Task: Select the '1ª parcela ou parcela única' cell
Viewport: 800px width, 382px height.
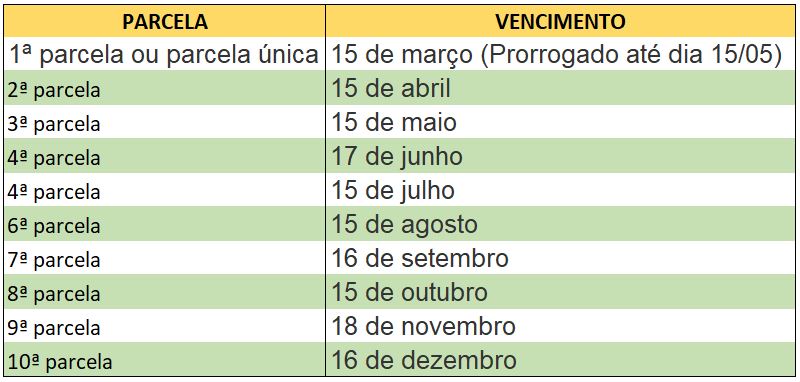Action: tap(165, 54)
